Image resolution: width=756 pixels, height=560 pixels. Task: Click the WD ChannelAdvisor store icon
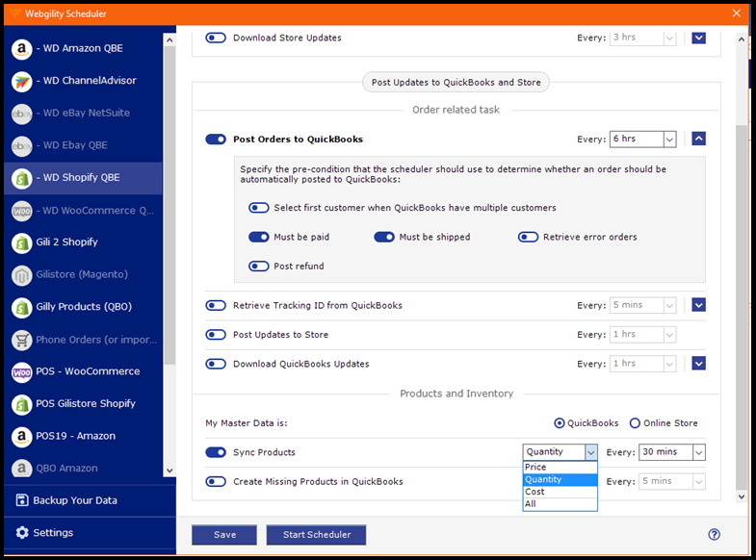click(21, 82)
